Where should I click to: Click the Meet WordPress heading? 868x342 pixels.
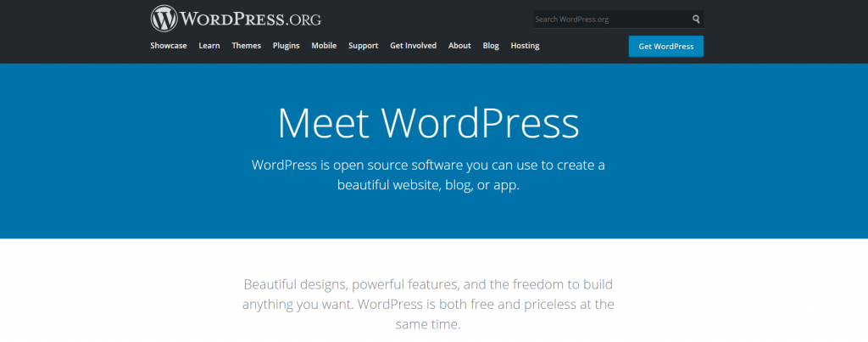tap(428, 122)
